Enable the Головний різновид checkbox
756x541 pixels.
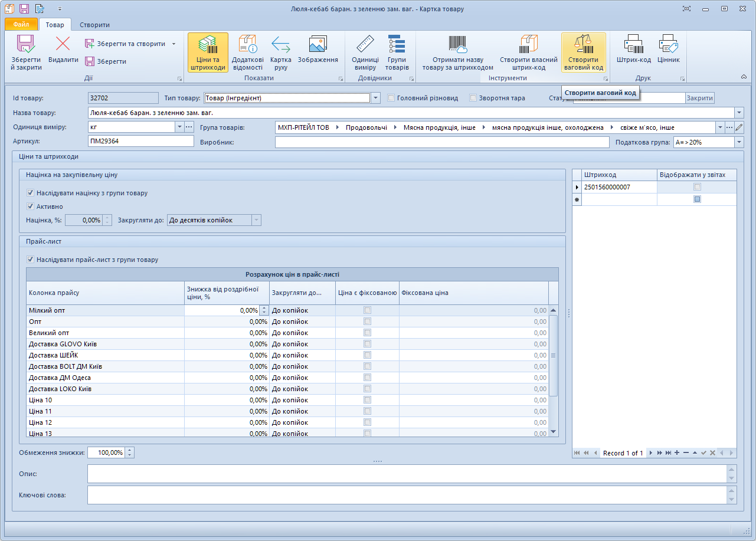(391, 98)
